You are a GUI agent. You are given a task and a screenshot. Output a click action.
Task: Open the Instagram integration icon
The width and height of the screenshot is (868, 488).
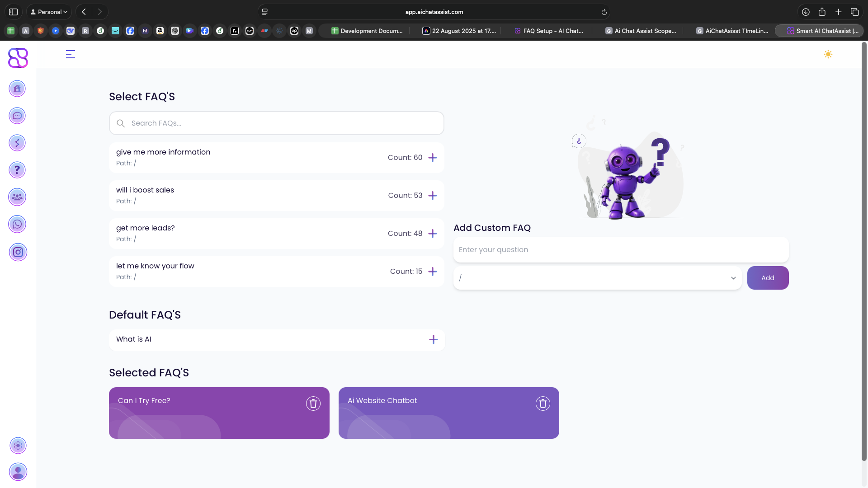pyautogui.click(x=18, y=252)
